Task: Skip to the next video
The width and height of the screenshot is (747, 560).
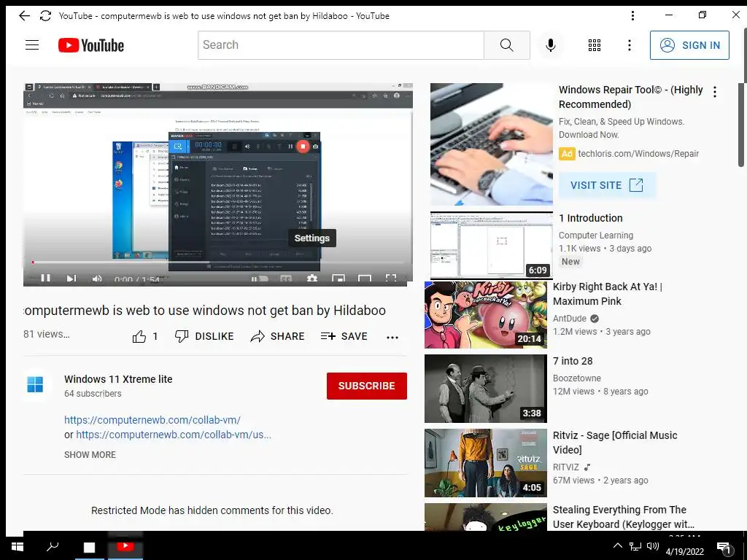Action: tap(71, 278)
